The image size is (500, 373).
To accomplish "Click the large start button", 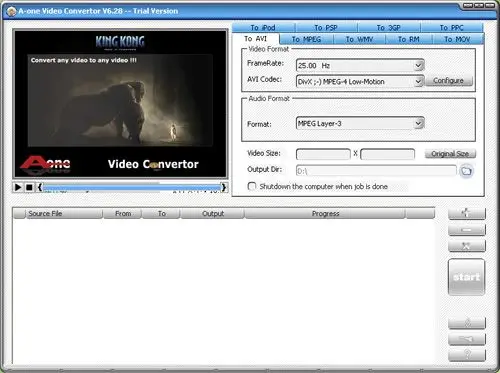I will pos(467,277).
